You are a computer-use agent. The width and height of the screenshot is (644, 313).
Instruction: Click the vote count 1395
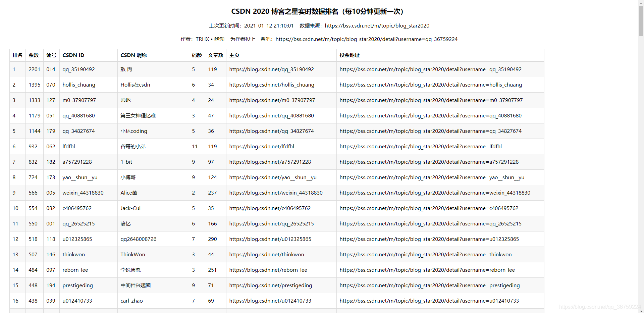(34, 85)
